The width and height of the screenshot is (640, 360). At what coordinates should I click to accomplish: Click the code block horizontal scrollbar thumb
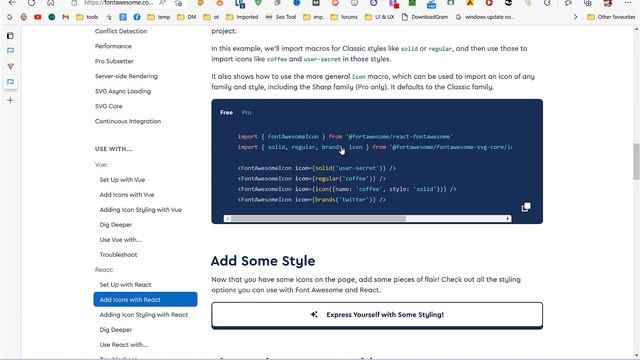point(318,218)
